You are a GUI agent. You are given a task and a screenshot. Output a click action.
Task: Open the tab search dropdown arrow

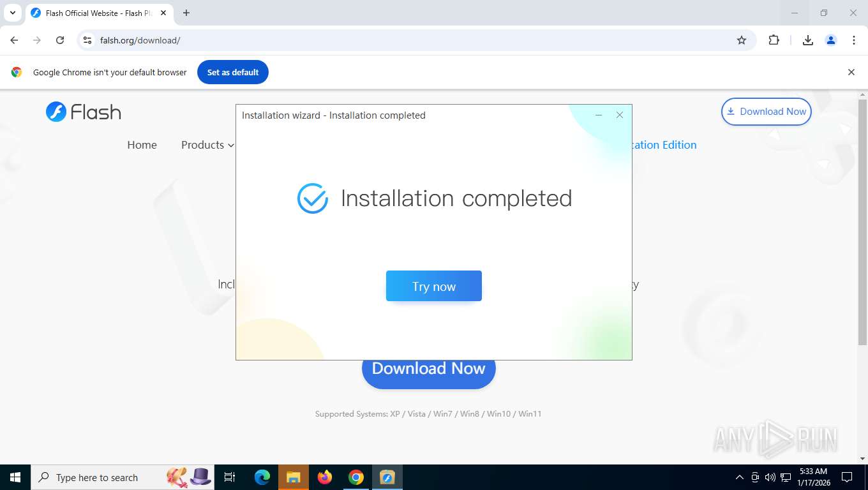click(x=12, y=13)
